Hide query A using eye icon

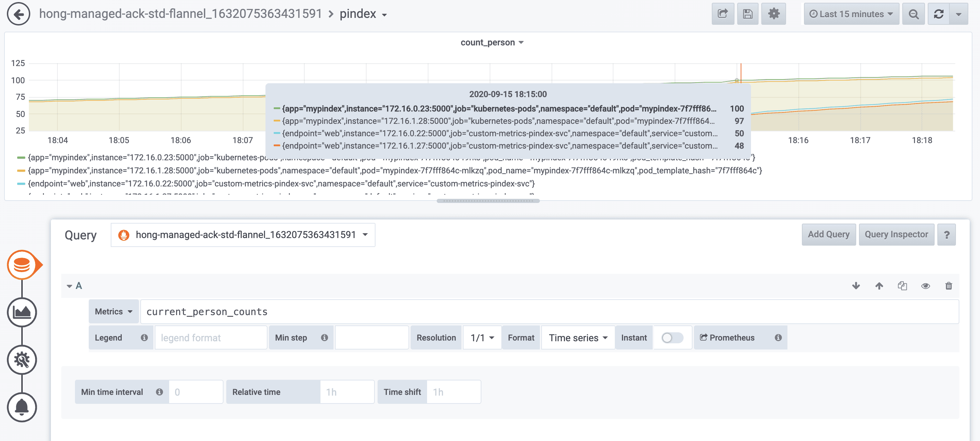pos(925,286)
